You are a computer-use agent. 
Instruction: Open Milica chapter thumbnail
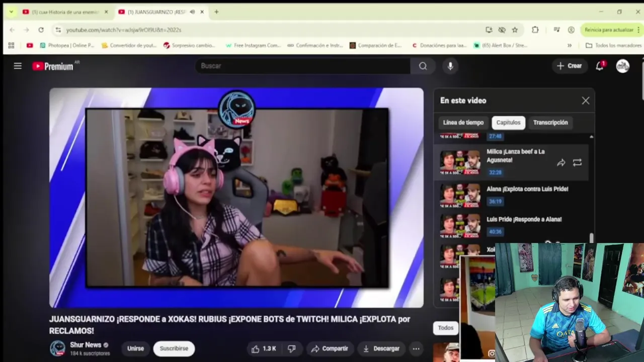[460, 162]
